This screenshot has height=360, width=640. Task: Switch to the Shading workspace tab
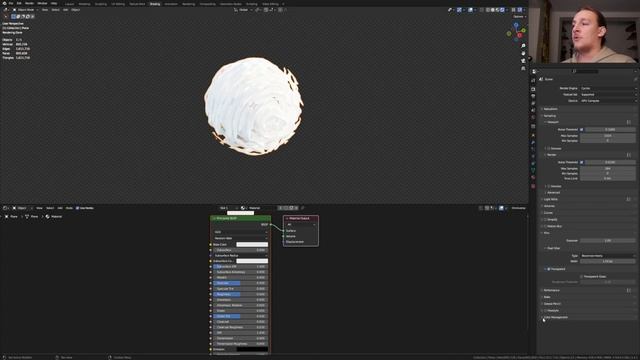(155, 4)
